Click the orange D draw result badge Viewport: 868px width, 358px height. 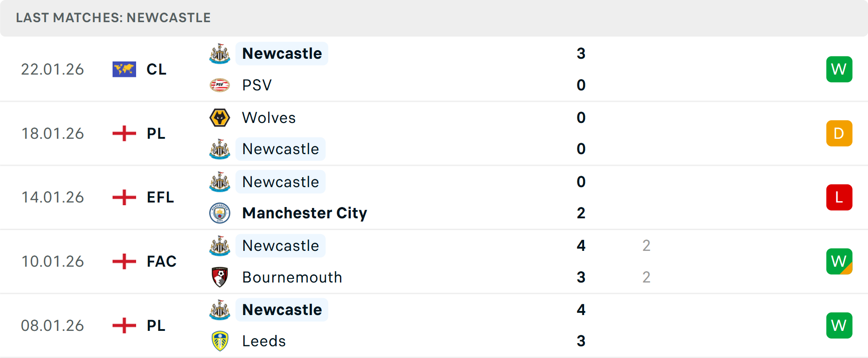click(839, 133)
